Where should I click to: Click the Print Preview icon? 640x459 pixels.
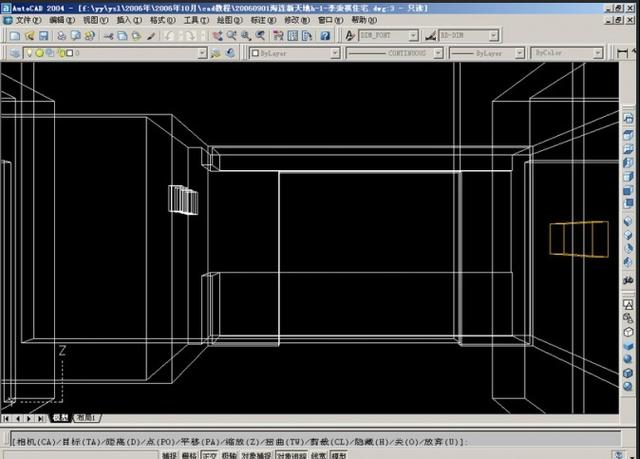pyautogui.click(x=76, y=36)
